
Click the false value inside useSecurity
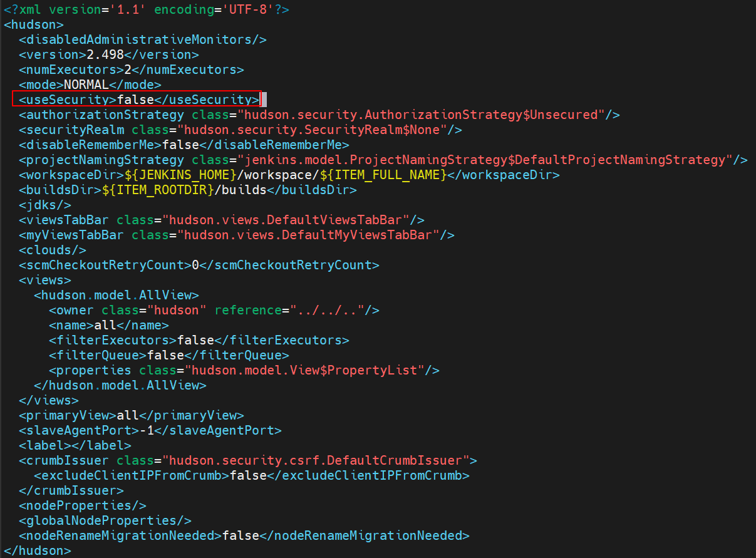click(x=135, y=100)
